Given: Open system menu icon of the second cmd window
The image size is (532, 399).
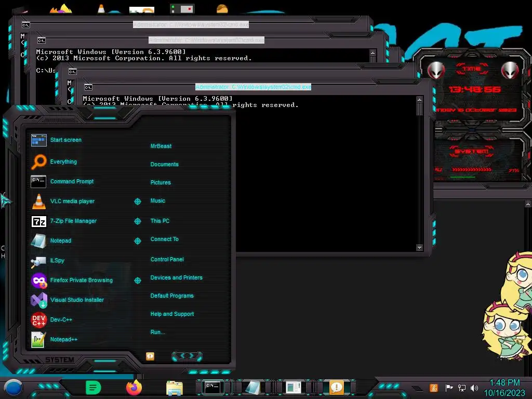Looking at the screenshot, I should (42, 41).
